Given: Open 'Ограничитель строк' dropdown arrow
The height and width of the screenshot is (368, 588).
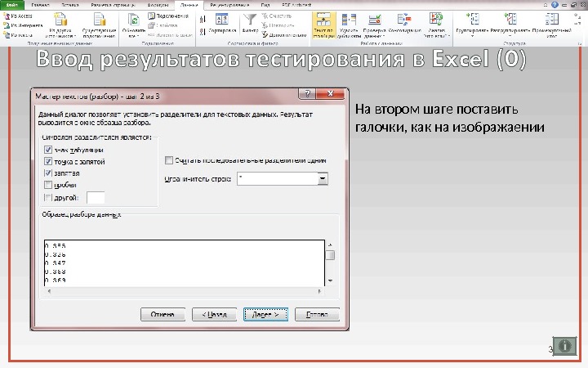Looking at the screenshot, I should (323, 179).
